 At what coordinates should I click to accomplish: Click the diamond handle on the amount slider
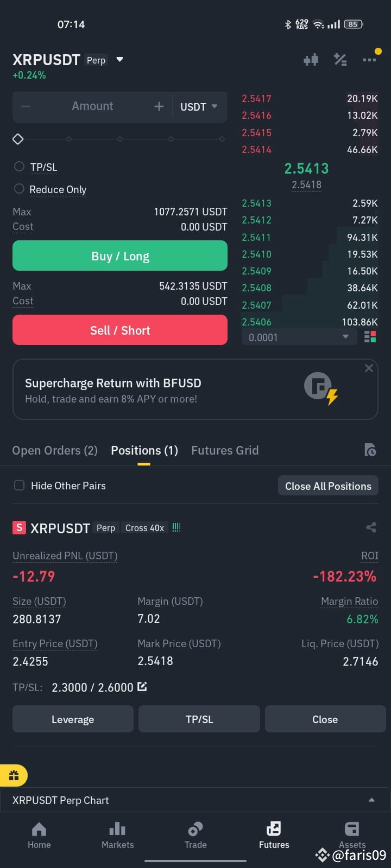[18, 139]
